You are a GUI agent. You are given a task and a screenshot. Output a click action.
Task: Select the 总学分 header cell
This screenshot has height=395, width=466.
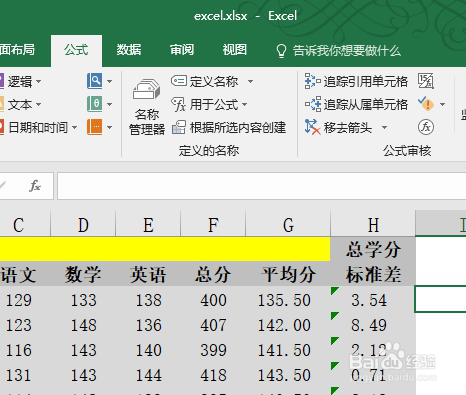(x=373, y=249)
